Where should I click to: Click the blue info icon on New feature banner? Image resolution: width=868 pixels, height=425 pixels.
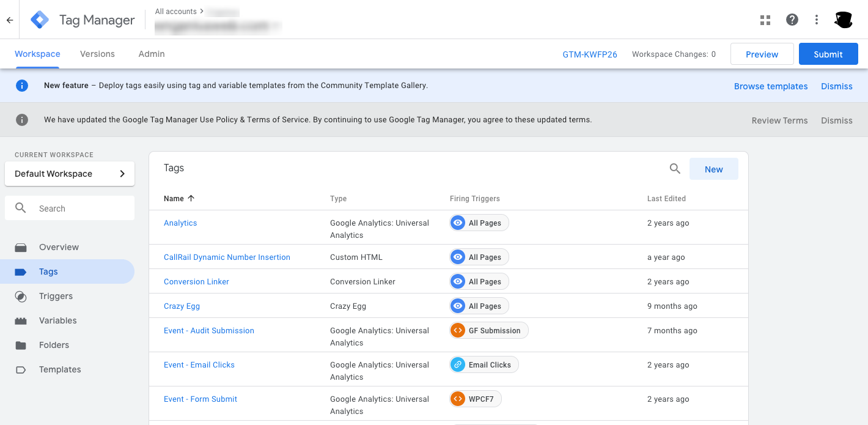(x=22, y=86)
